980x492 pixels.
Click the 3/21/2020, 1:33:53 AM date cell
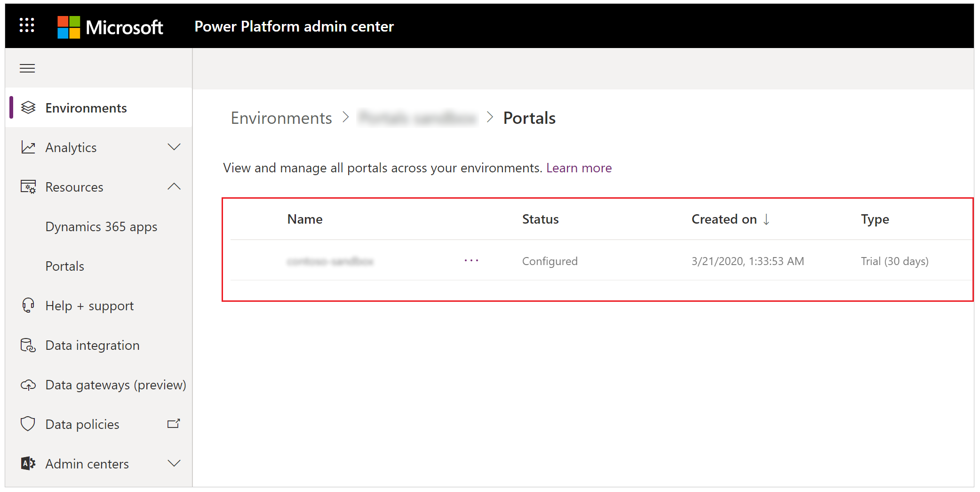tap(748, 261)
